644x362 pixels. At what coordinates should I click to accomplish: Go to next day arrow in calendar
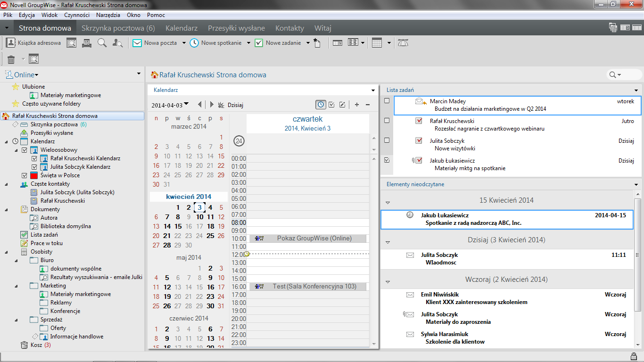tap(212, 105)
